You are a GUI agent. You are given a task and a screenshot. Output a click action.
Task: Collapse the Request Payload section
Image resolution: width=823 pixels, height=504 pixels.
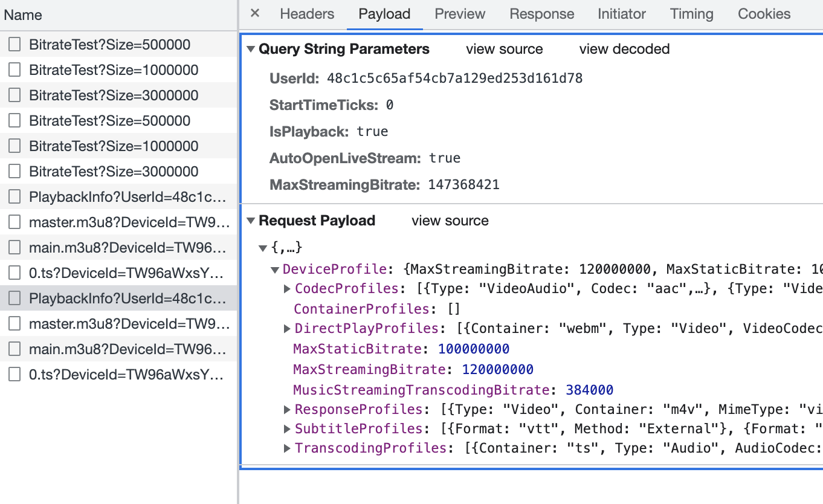[250, 221]
